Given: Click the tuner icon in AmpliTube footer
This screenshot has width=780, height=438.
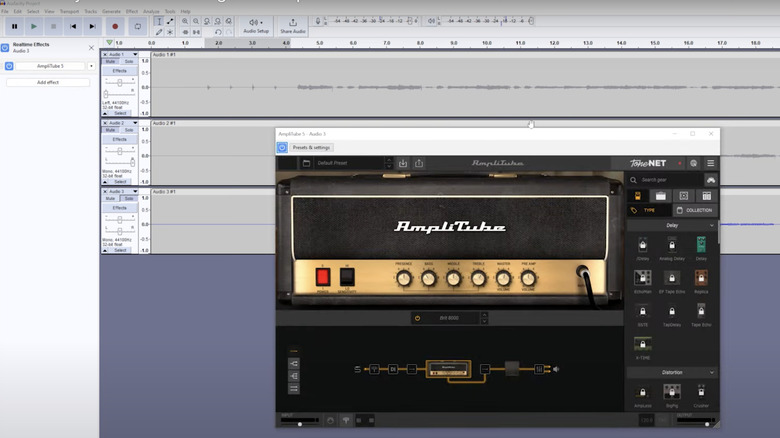Looking at the screenshot, I should tap(346, 421).
